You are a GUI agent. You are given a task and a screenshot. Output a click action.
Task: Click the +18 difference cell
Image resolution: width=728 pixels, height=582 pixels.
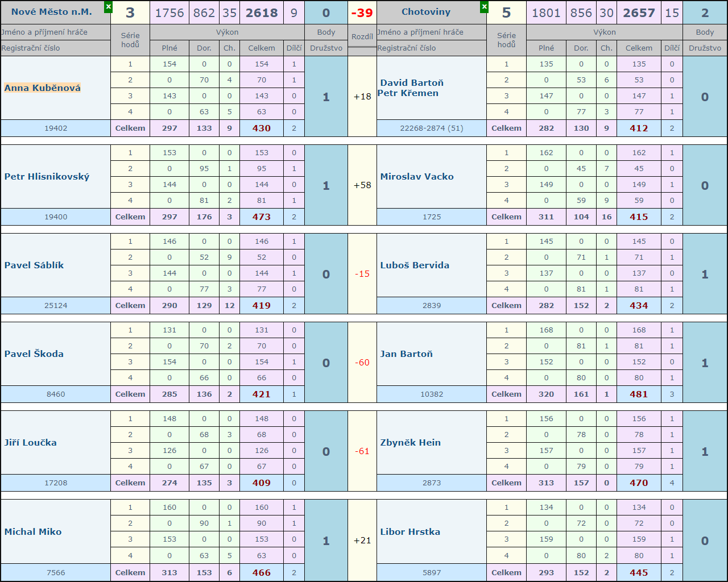362,97
